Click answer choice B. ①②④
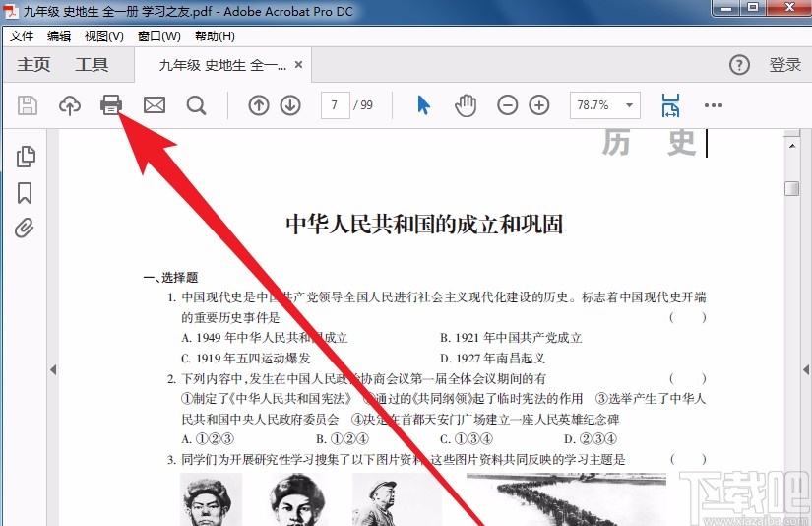Viewport: 812px width, 526px height. coord(343,439)
